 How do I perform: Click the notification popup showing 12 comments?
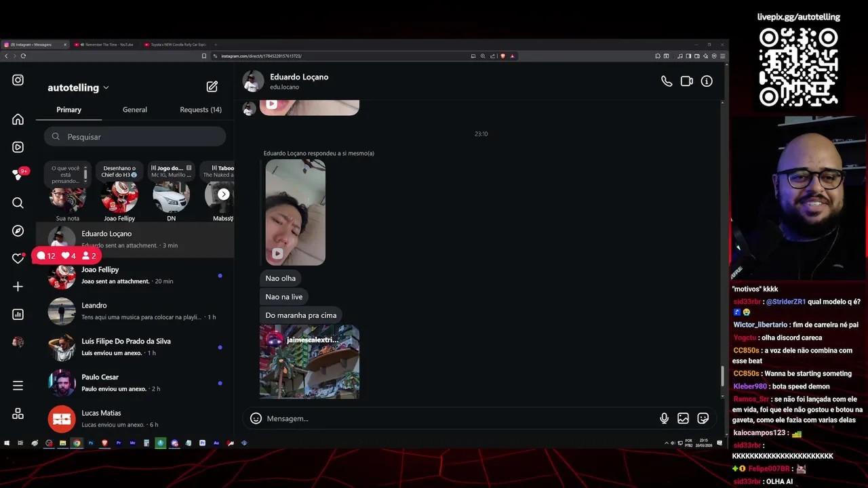[66, 256]
